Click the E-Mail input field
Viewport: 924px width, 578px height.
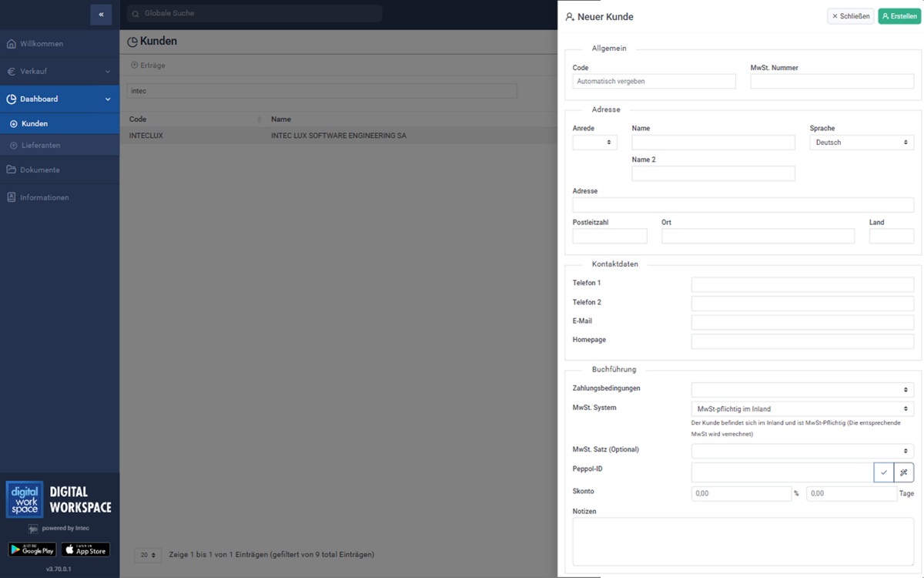[802, 322]
